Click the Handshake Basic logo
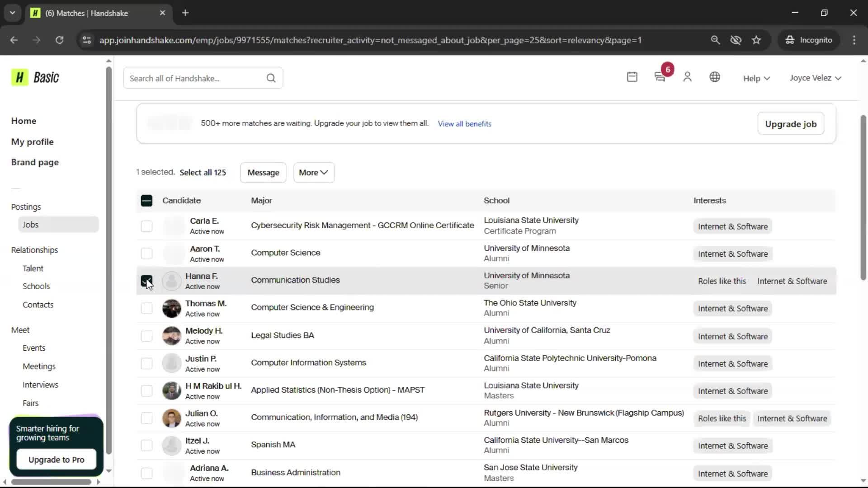The height and width of the screenshot is (488, 868). tap(35, 78)
